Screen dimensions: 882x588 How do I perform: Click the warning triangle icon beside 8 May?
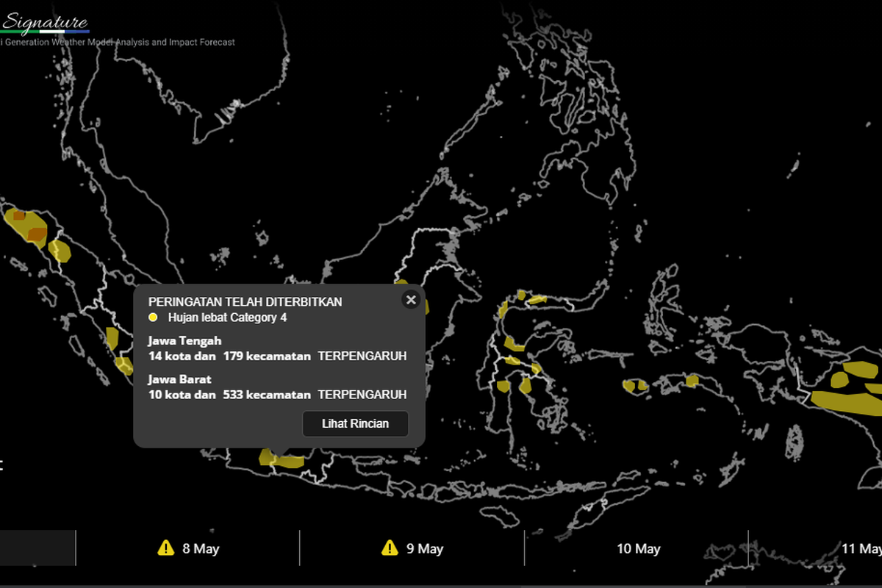coord(166,548)
